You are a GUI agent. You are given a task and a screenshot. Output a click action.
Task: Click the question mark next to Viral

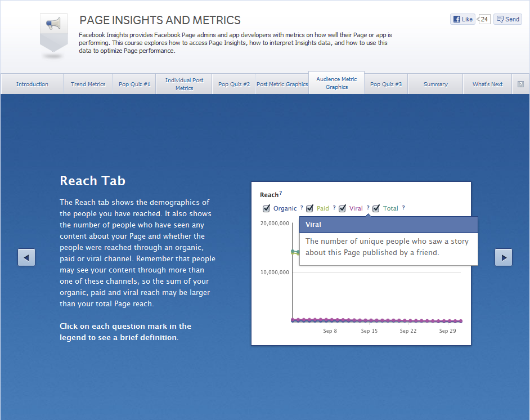[368, 208]
